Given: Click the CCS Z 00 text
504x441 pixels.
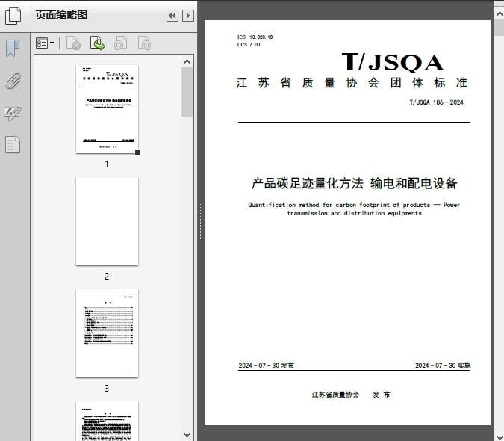Looking at the screenshot, I should [x=249, y=45].
